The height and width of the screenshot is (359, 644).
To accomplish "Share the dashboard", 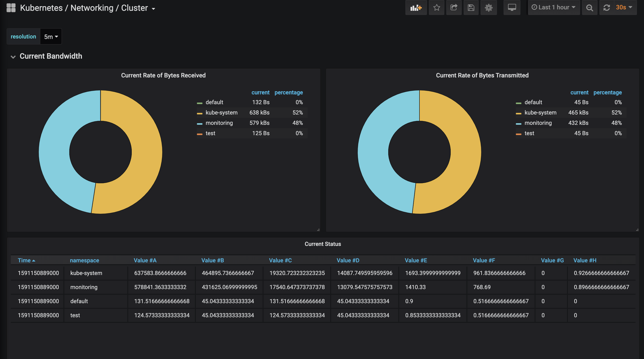I will click(x=454, y=8).
